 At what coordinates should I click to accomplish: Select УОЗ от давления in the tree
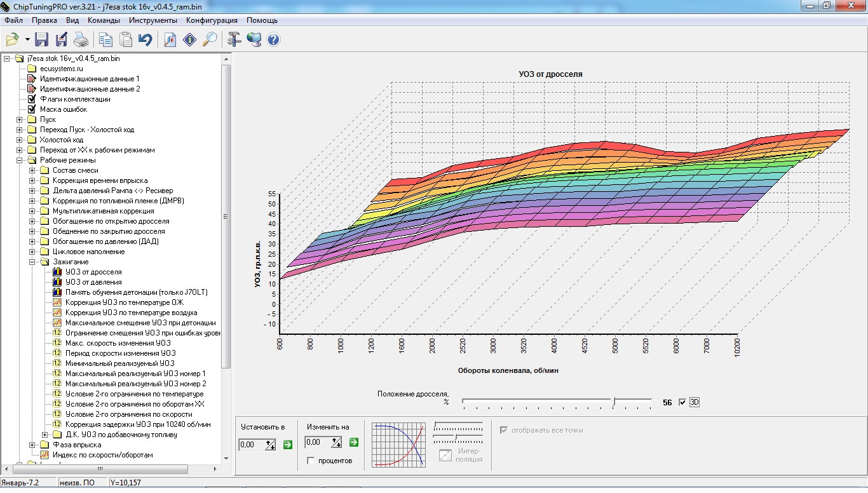point(93,282)
